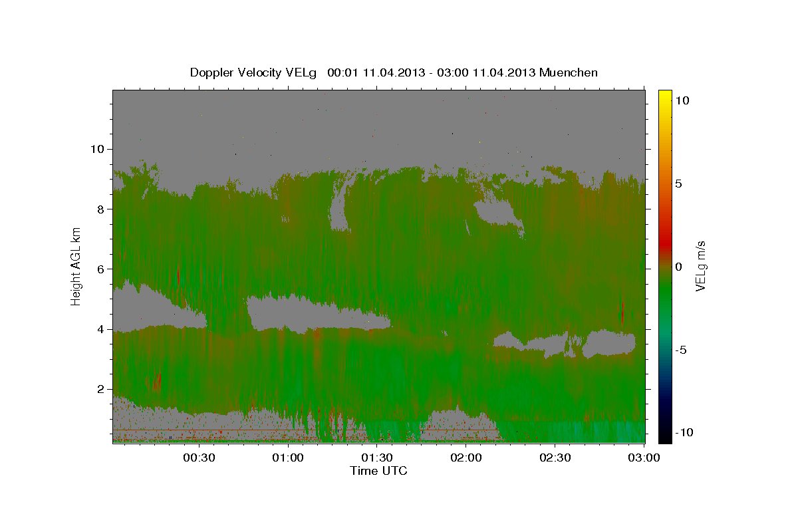Click the height tick label 2

tap(102, 389)
